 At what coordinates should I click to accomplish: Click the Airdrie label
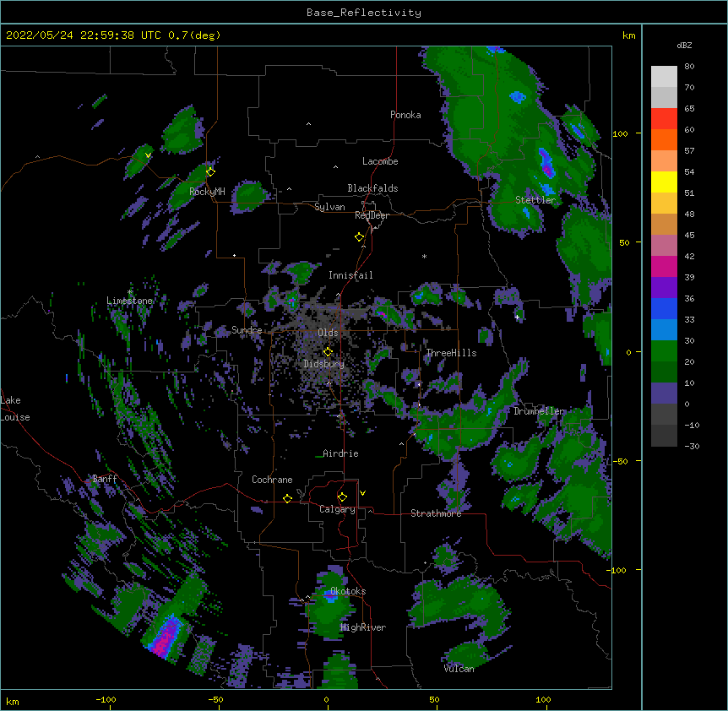(x=341, y=453)
